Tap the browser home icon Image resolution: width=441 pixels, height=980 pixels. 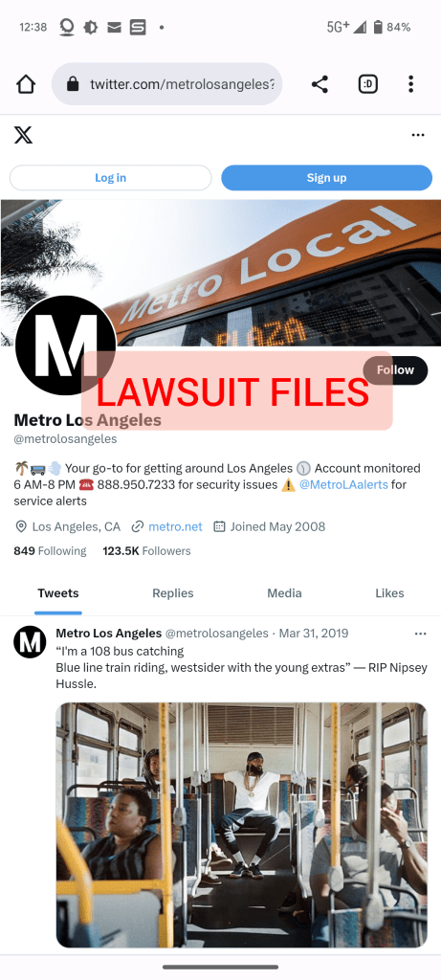point(26,84)
